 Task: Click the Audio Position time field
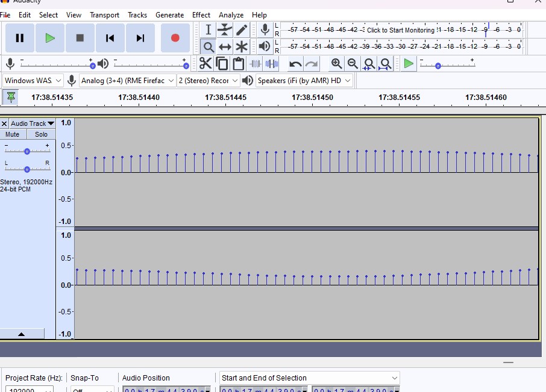coord(166,390)
